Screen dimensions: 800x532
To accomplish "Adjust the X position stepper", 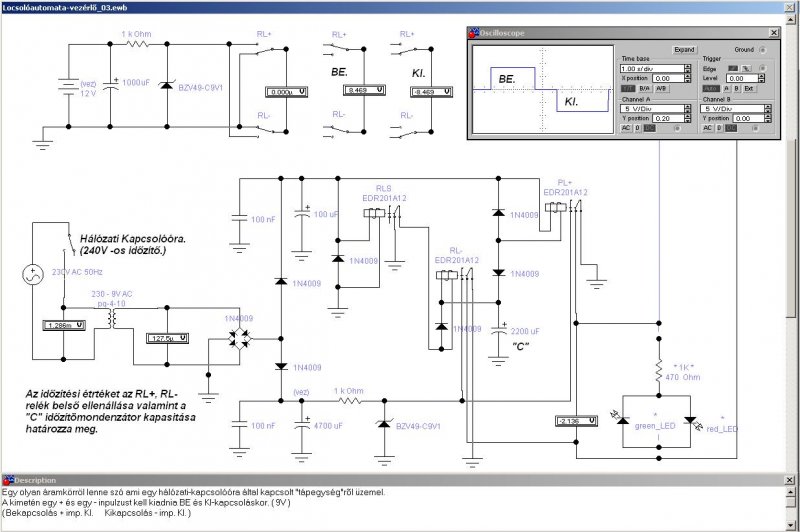I will coord(688,78).
